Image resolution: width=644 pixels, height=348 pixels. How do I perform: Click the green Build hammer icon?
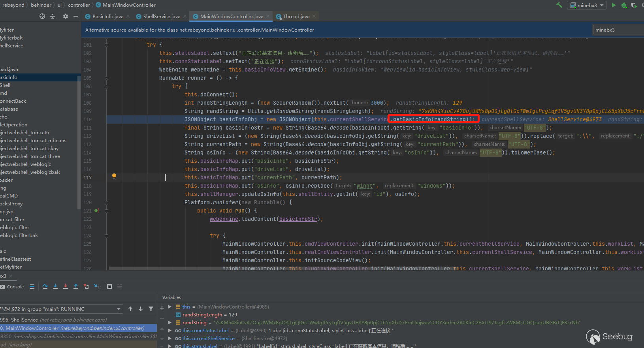click(559, 5)
